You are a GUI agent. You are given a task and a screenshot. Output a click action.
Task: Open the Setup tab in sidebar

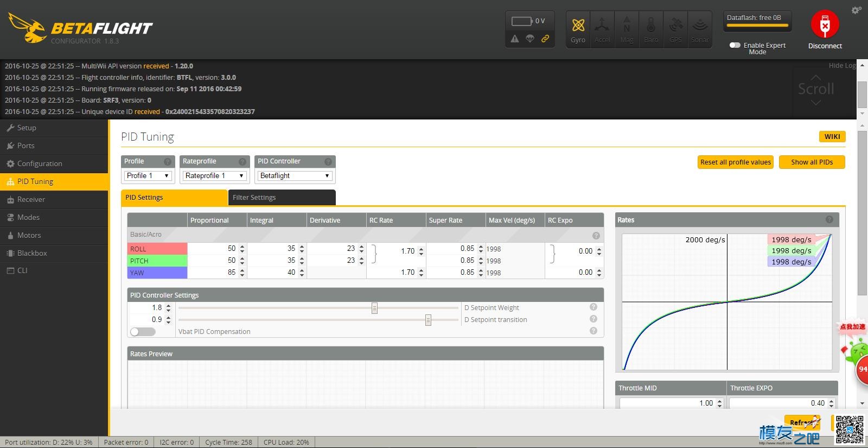[x=54, y=128]
